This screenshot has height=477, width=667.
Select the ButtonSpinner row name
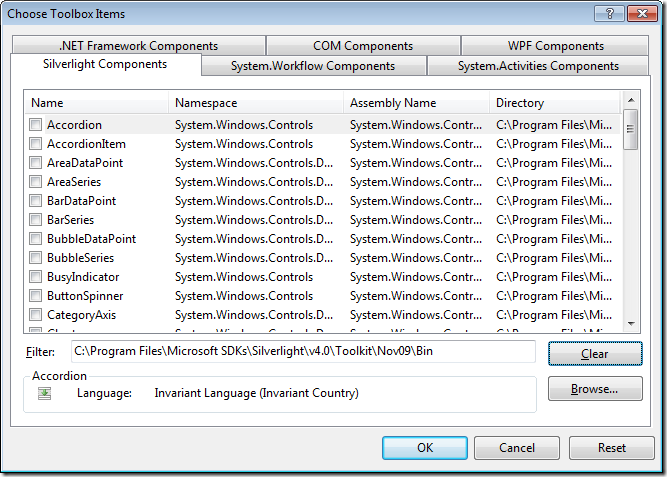[85, 296]
